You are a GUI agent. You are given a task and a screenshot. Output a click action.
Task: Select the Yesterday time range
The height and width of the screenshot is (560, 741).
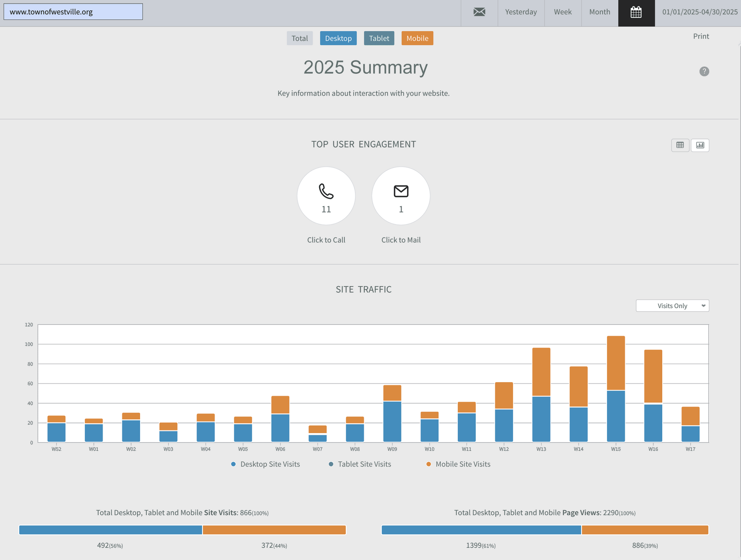coord(521,12)
